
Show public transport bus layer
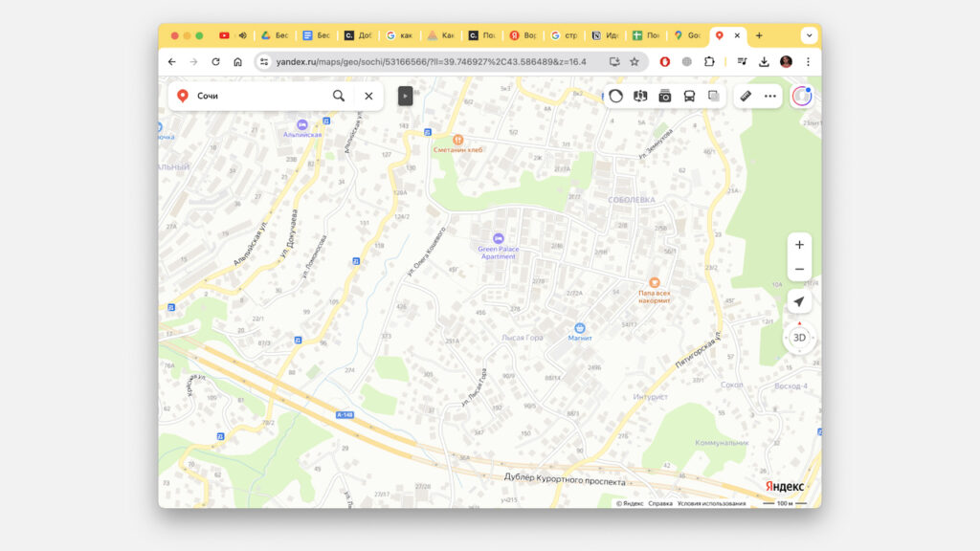tap(689, 96)
